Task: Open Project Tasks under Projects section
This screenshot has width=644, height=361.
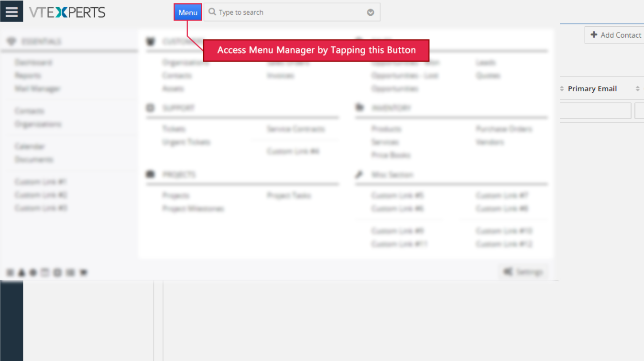Action: [x=289, y=196]
